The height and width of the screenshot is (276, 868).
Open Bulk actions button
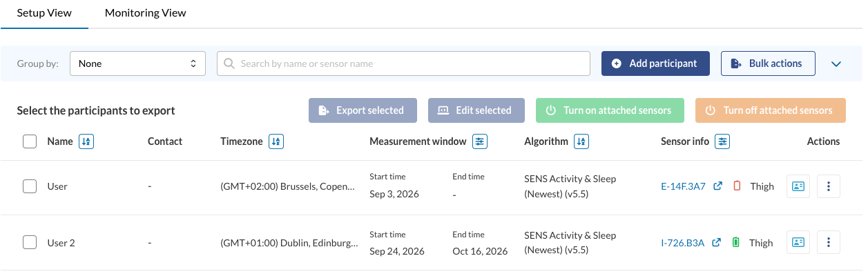tap(768, 63)
